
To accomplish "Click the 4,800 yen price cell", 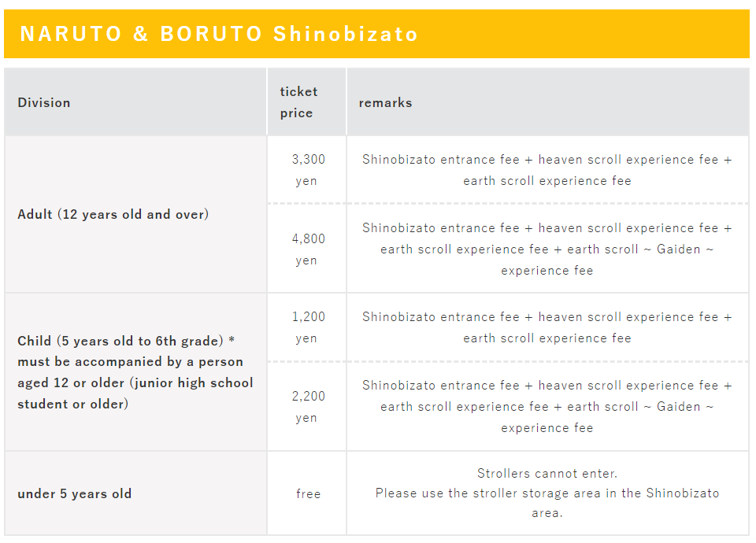I will pos(306,249).
